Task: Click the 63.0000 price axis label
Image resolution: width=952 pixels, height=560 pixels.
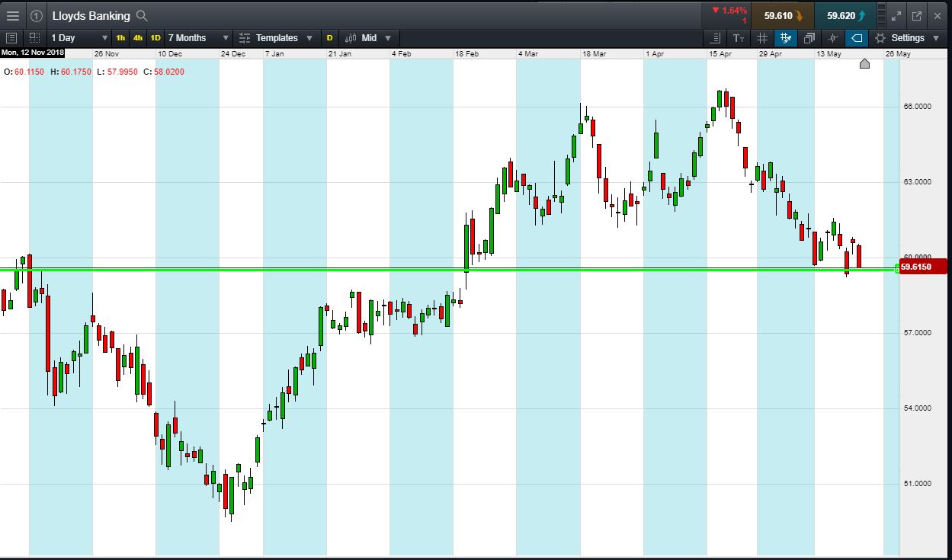Action: [918, 182]
